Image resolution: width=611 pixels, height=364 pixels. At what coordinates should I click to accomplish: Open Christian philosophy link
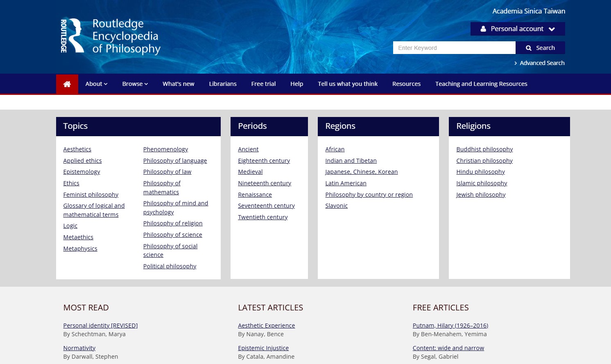[484, 161]
